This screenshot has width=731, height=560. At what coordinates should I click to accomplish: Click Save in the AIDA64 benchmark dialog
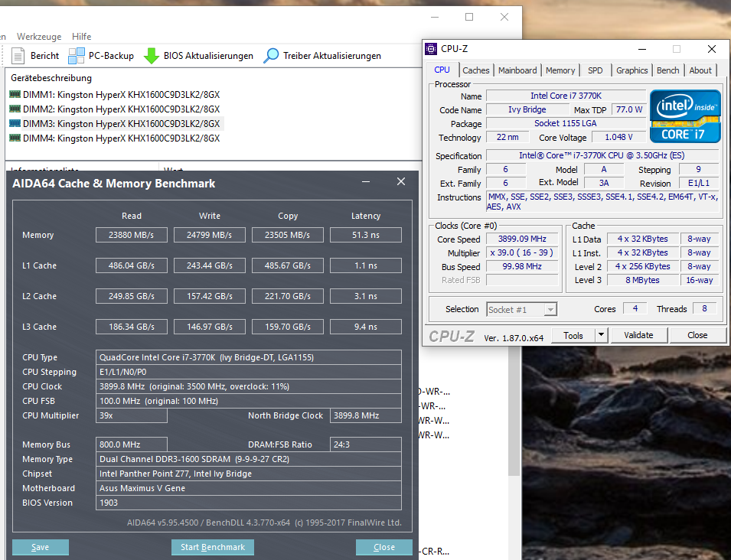[x=40, y=547]
